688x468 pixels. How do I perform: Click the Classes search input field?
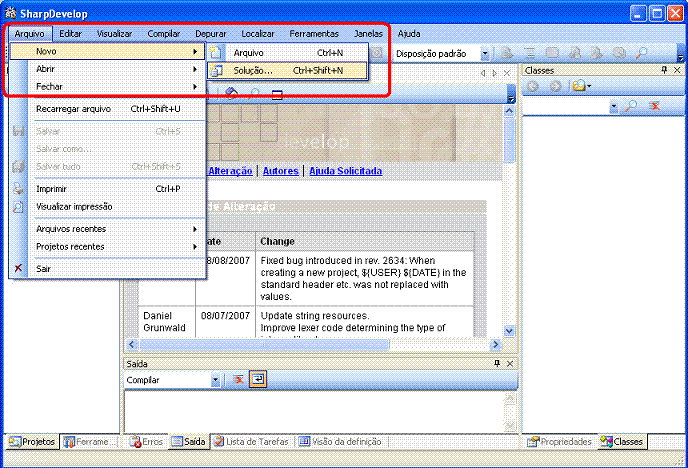[566, 106]
